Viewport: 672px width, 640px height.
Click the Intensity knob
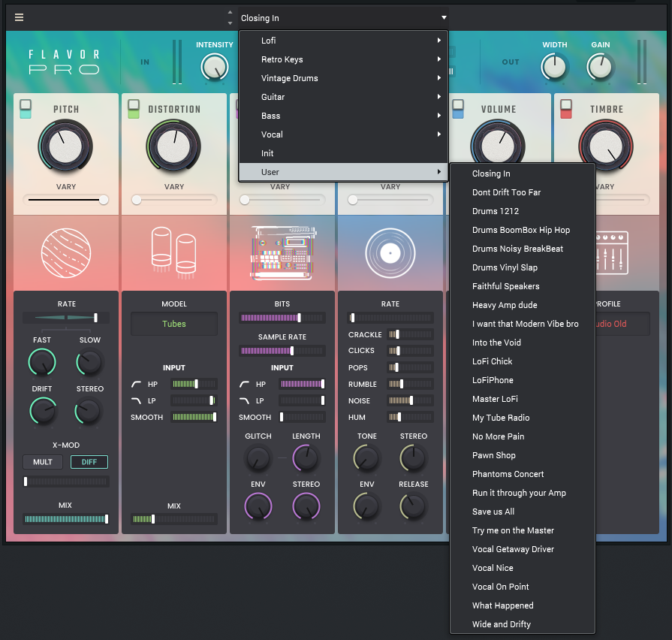[x=214, y=68]
